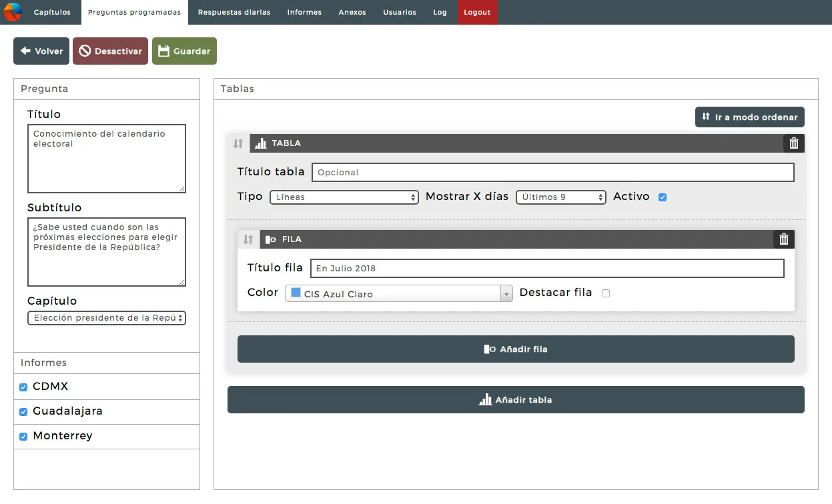Open the Usuarios section from the navigation bar
Image resolution: width=832 pixels, height=504 pixels.
tap(399, 11)
